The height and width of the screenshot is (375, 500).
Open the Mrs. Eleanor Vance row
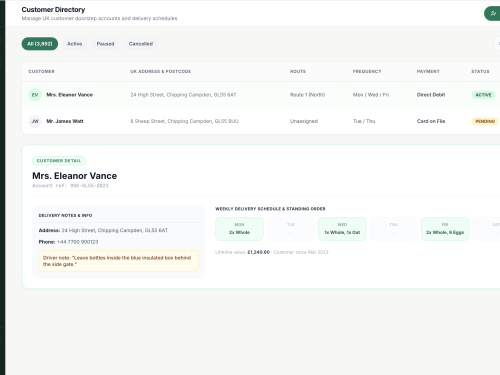click(x=261, y=95)
